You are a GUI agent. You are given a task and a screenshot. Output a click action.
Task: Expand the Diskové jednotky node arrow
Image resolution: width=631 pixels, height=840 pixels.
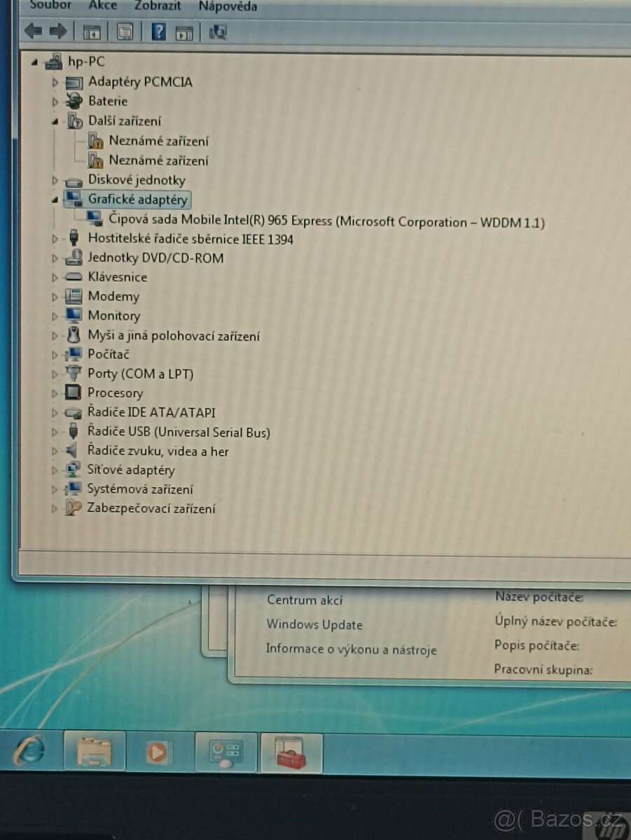coord(55,181)
